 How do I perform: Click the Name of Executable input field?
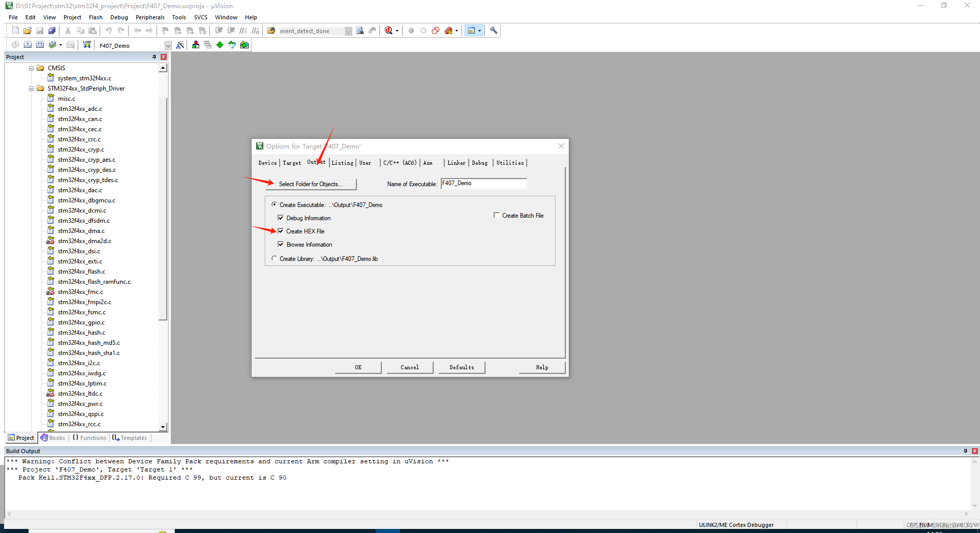(483, 183)
